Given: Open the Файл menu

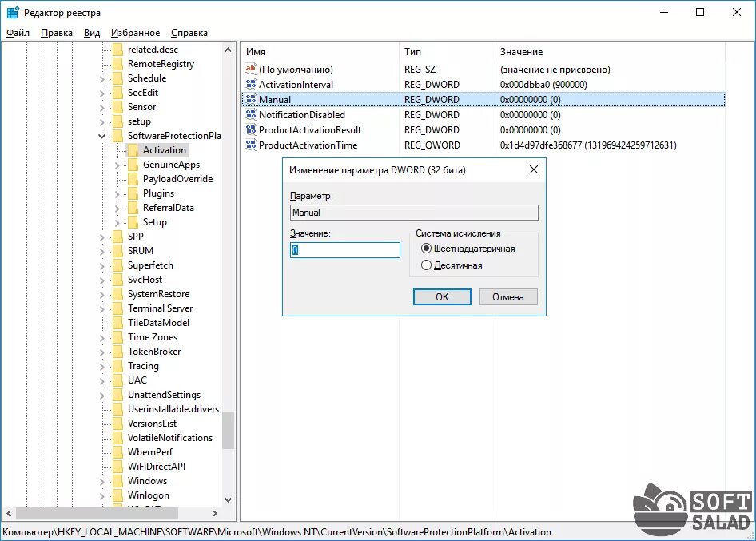Looking at the screenshot, I should [18, 33].
